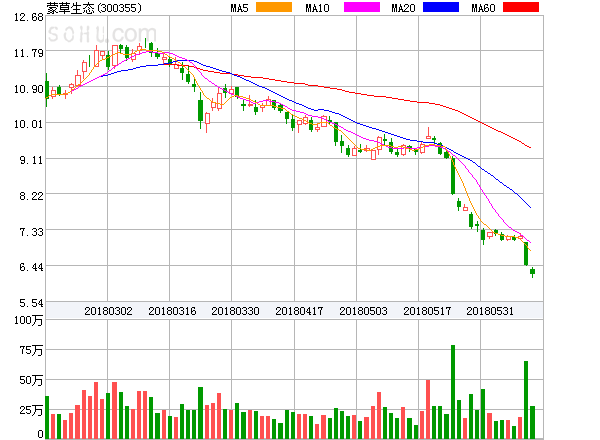Image resolution: width=600 pixels, height=440 pixels.
Task: Click the tallest green volume bar
Action: pos(453,392)
